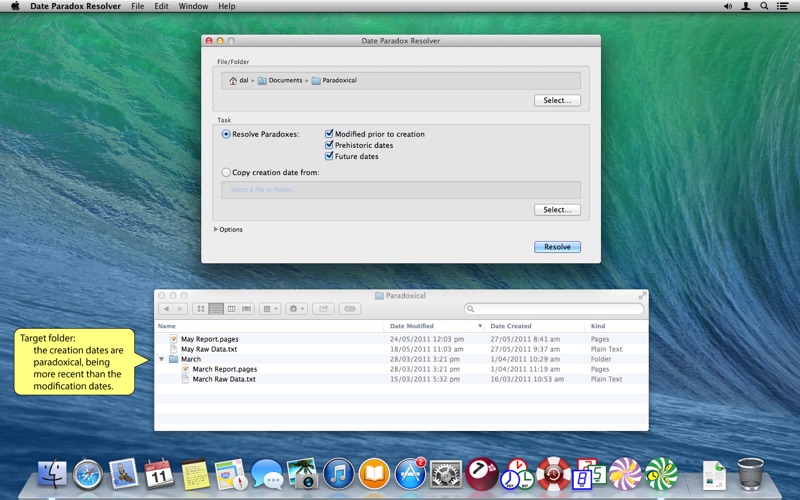Open the Edit menu

[x=161, y=6]
